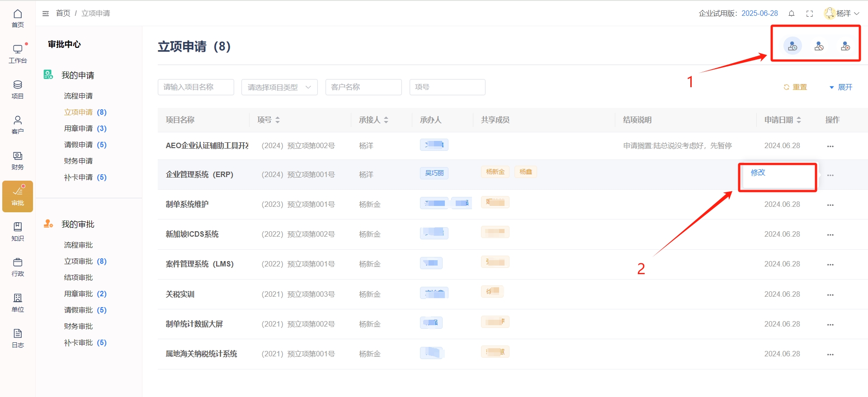
Task: Open 流程审批 under 我的审批
Action: [78, 245]
